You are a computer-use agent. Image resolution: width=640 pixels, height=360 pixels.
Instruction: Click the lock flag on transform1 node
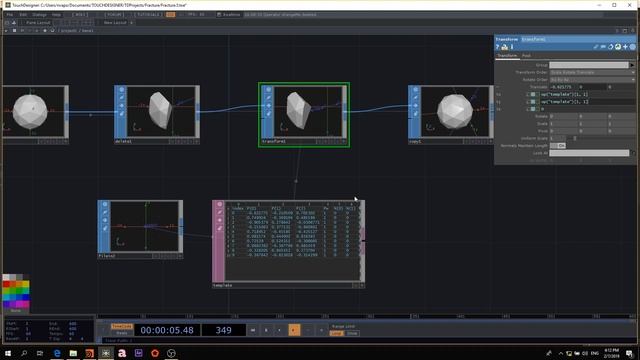(x=268, y=105)
